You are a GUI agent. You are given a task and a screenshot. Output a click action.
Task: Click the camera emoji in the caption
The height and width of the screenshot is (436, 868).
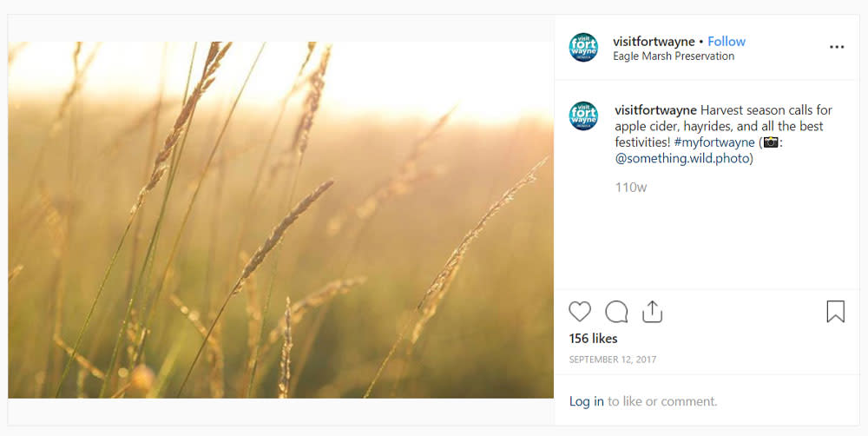pos(770,142)
